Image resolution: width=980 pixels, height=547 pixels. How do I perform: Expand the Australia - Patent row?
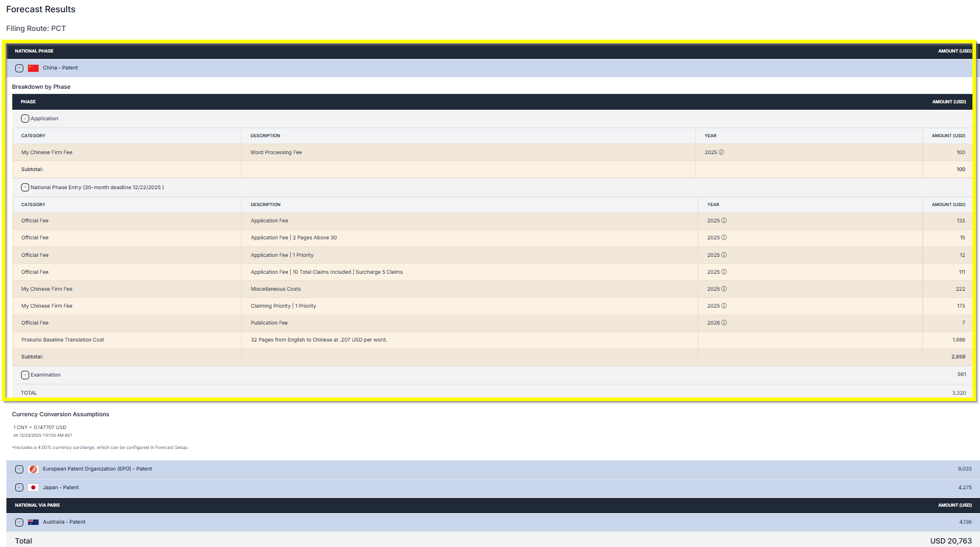[x=19, y=522]
